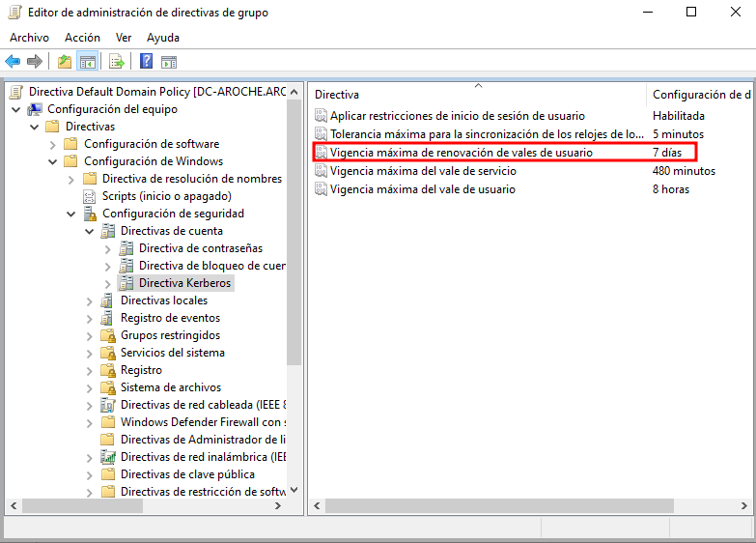Open Help with the question mark icon
This screenshot has height=543, width=756.
coord(146,61)
